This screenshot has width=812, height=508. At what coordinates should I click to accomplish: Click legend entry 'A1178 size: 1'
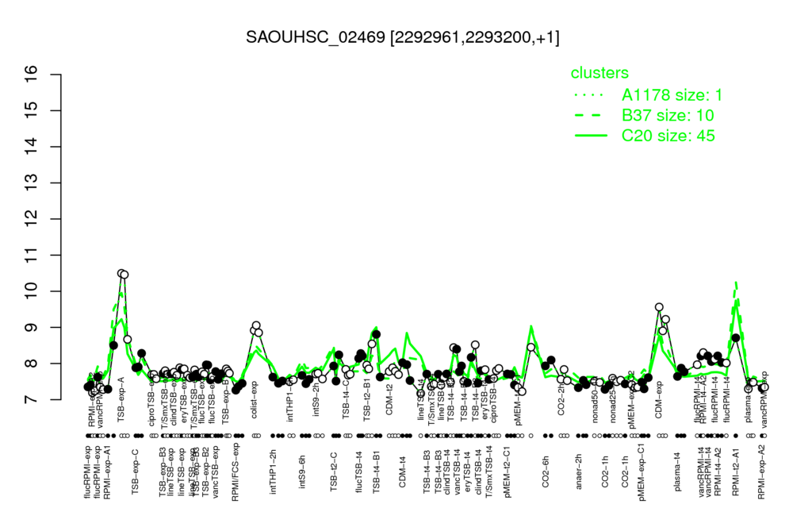point(672,95)
